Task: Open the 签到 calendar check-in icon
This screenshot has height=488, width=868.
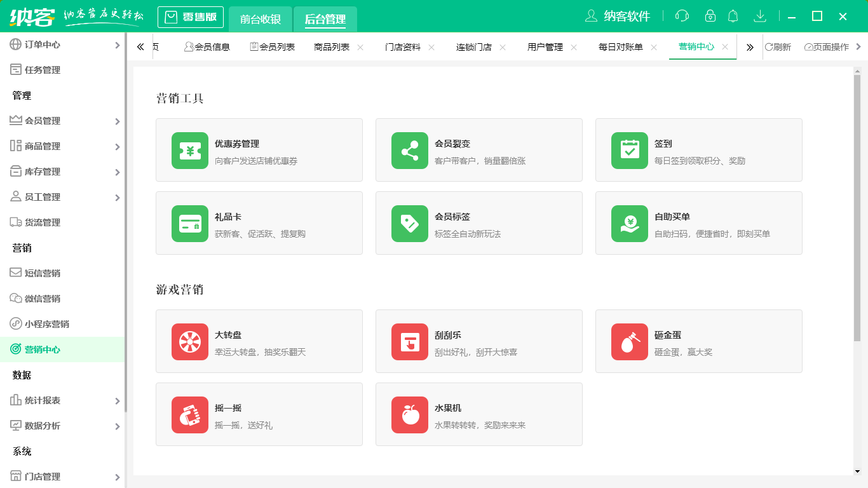Action: coord(629,150)
